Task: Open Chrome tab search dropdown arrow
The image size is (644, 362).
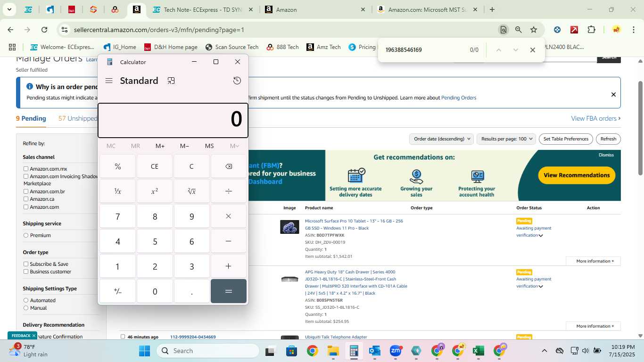Action: (9, 9)
